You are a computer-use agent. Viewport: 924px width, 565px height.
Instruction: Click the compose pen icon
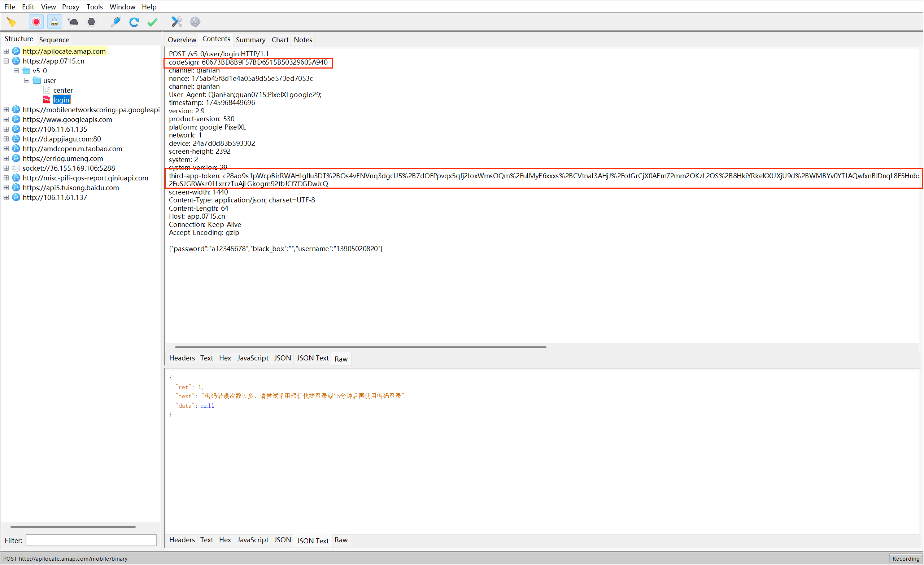tap(115, 22)
